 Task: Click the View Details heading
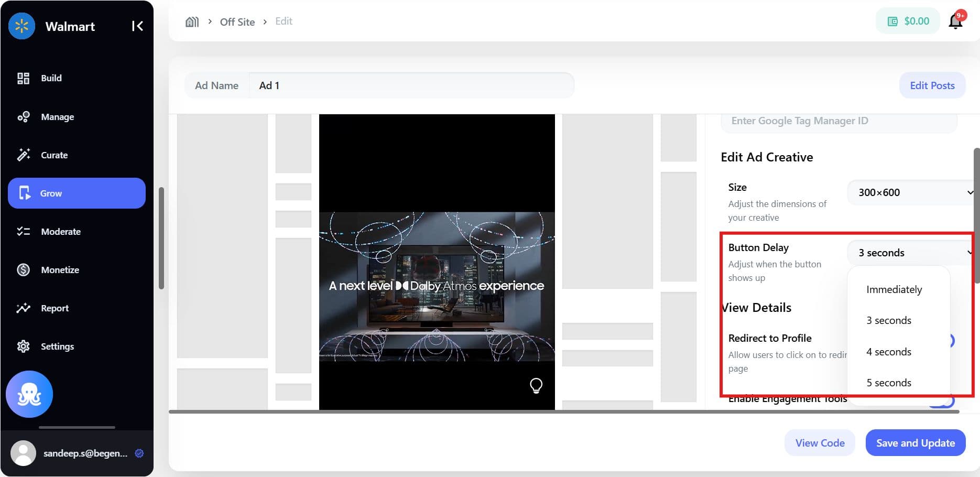756,308
